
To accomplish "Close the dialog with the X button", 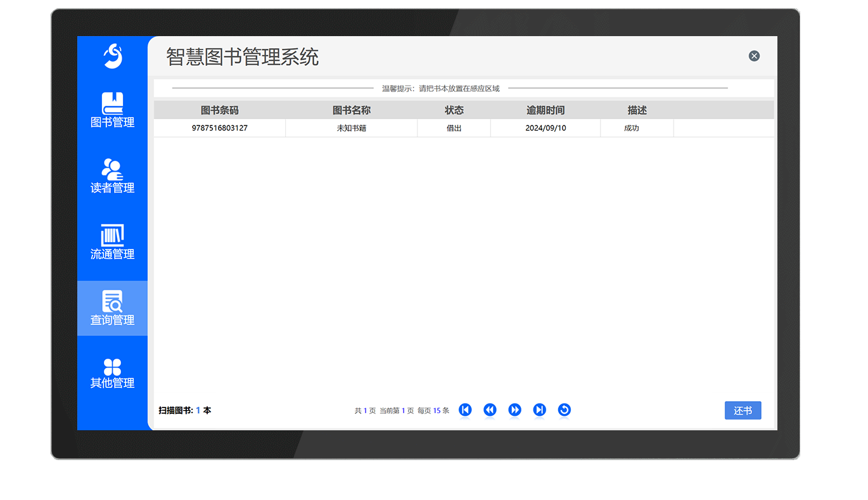I will click(754, 56).
